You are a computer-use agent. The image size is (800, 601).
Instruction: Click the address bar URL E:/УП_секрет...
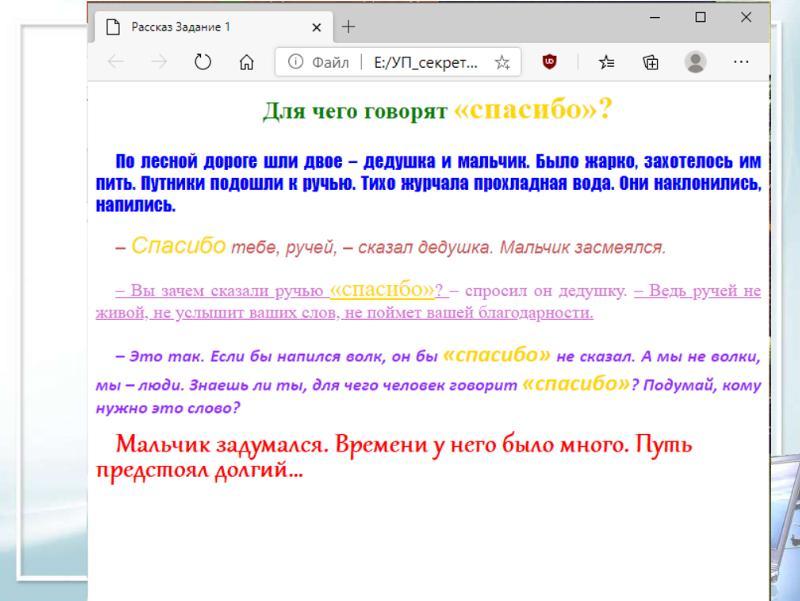click(426, 63)
